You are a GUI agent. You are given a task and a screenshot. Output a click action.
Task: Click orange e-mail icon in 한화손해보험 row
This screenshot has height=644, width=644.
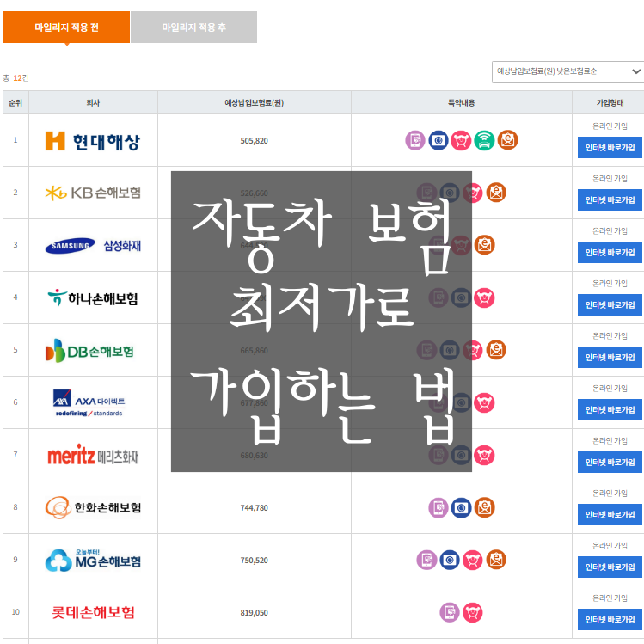tap(485, 507)
